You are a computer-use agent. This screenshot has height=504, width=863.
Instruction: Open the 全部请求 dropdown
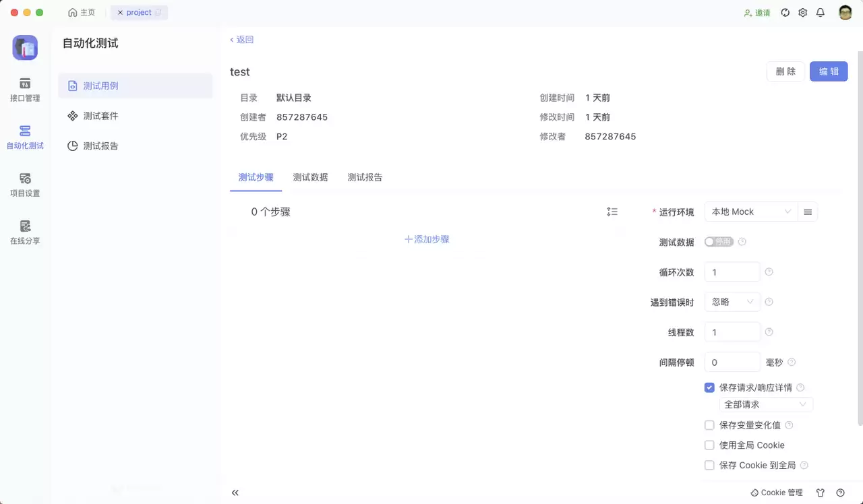click(766, 404)
